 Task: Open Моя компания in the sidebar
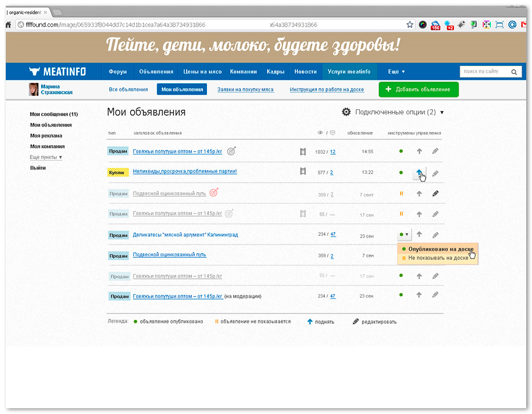[47, 146]
